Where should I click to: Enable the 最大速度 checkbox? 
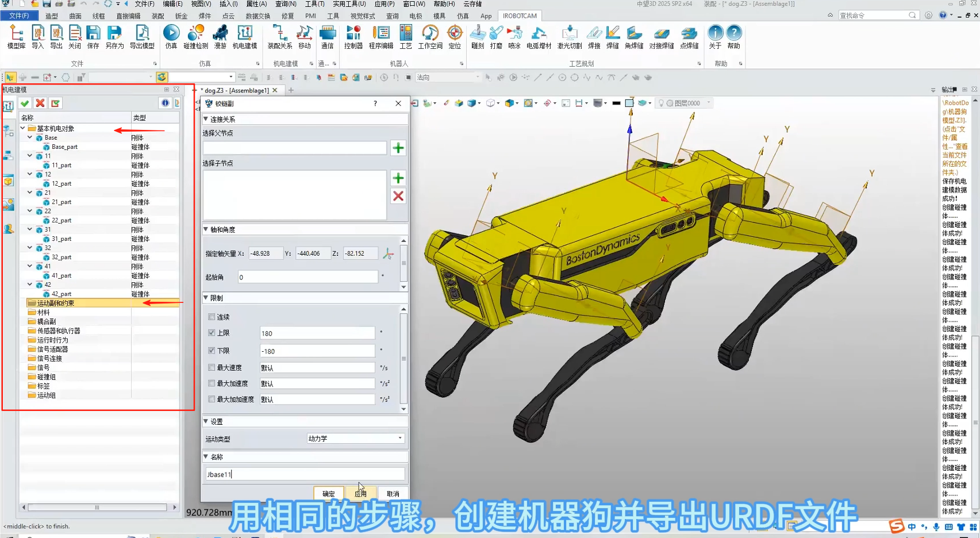[212, 367]
